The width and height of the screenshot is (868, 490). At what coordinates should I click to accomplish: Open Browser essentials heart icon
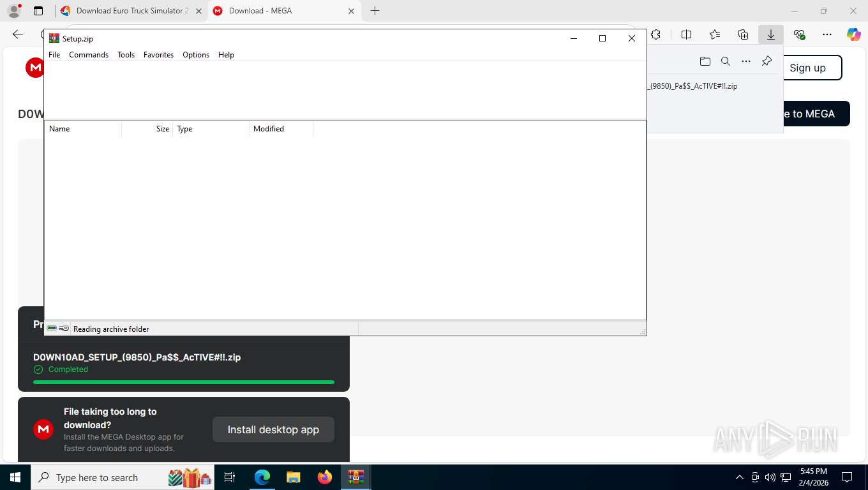pos(799,34)
